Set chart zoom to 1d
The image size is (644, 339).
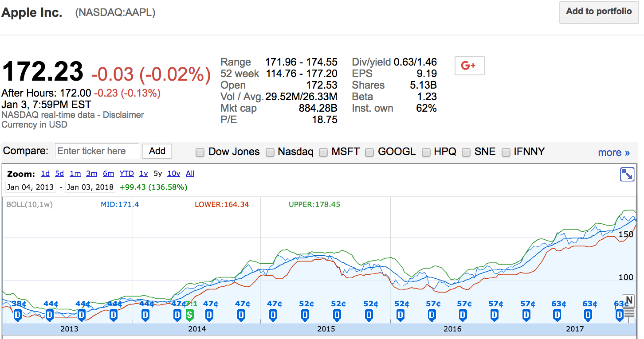45,174
